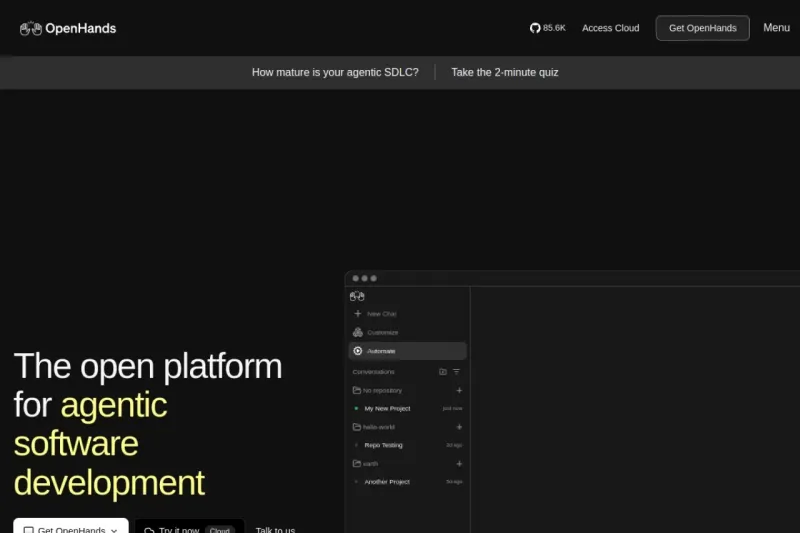Open the Repo Testing conversation
The image size is (800, 533).
pos(384,445)
